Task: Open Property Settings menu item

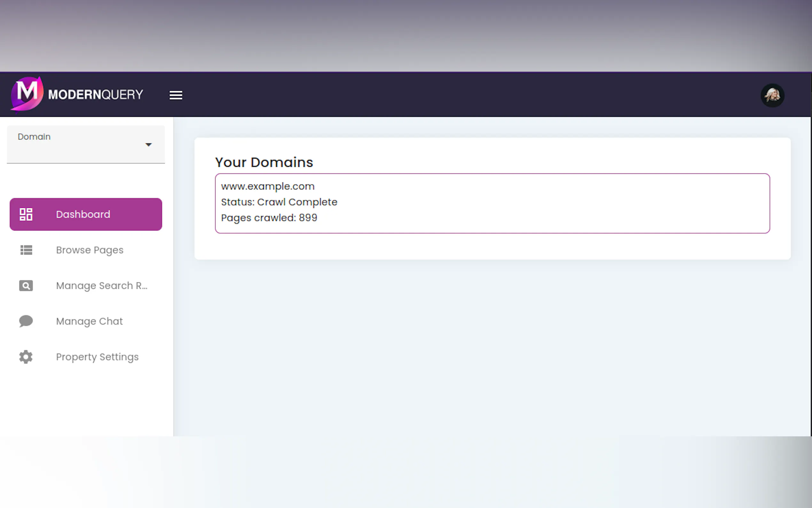Action: (x=97, y=357)
